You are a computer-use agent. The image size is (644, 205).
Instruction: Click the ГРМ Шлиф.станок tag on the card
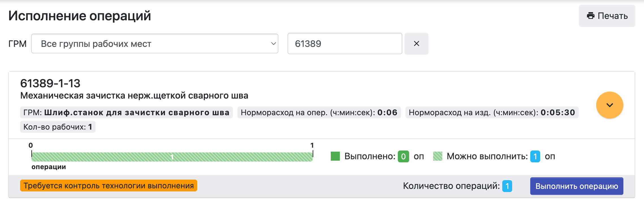tap(126, 112)
